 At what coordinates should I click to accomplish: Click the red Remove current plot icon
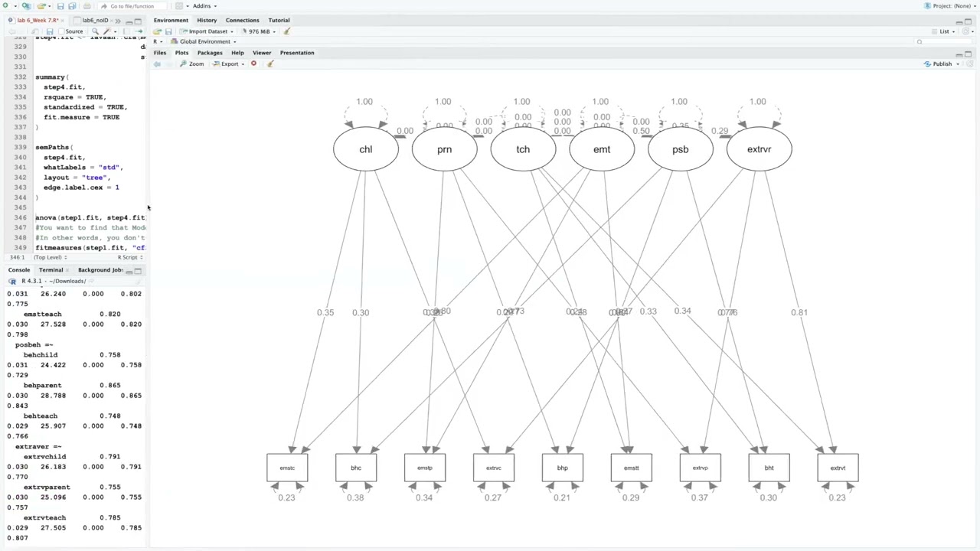pyautogui.click(x=253, y=64)
